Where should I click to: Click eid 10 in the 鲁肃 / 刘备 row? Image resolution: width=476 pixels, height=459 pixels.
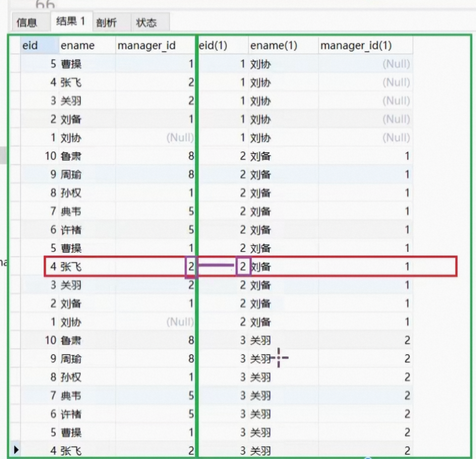[x=51, y=156]
